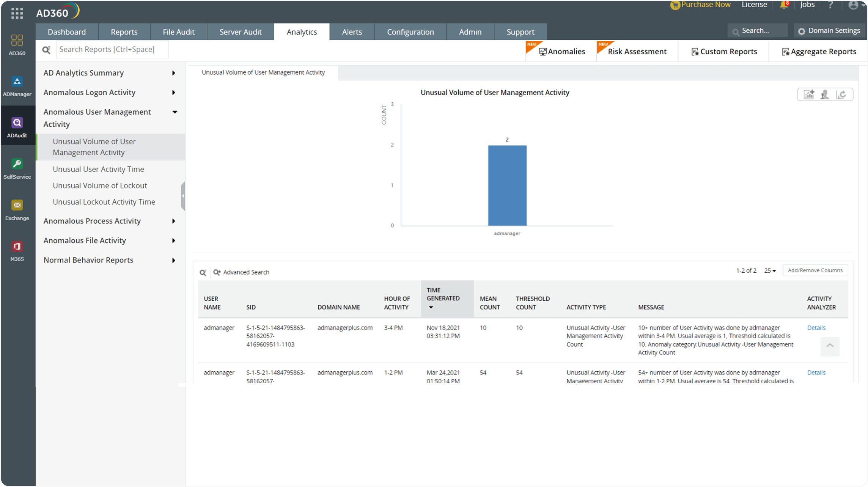Open the ADAudit module
The image size is (868, 487).
17,127
